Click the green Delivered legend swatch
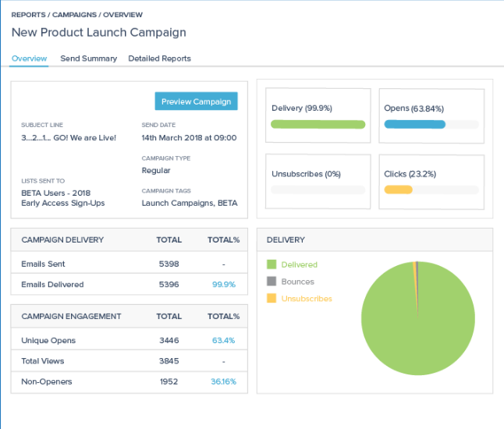Screen dimensions: 504x429 pyautogui.click(x=272, y=264)
